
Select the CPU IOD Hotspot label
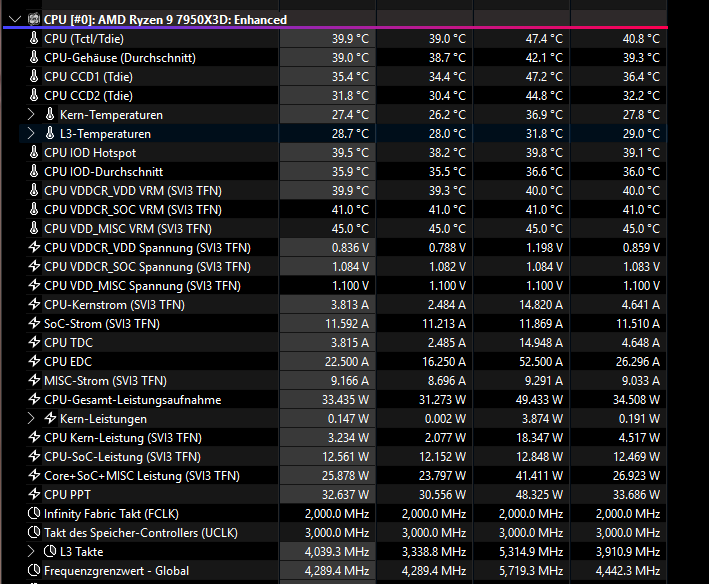[90, 153]
